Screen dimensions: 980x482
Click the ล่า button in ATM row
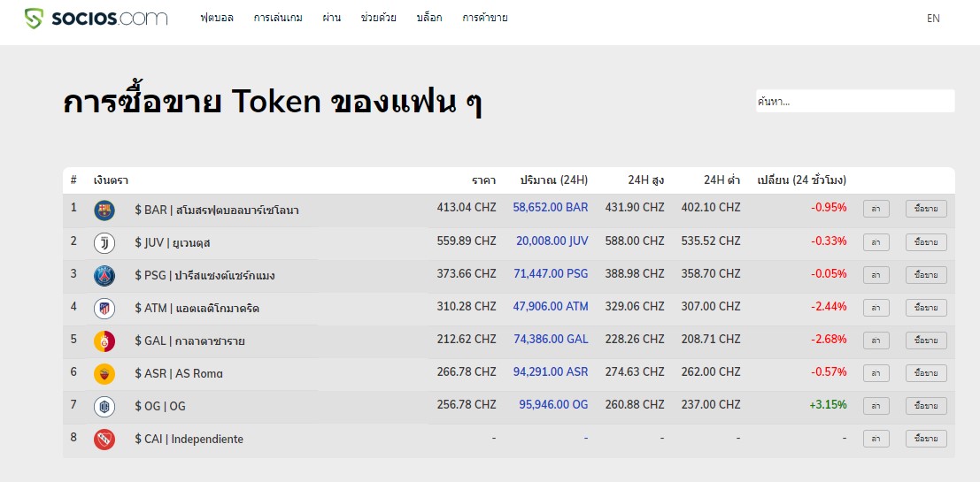pyautogui.click(x=876, y=307)
